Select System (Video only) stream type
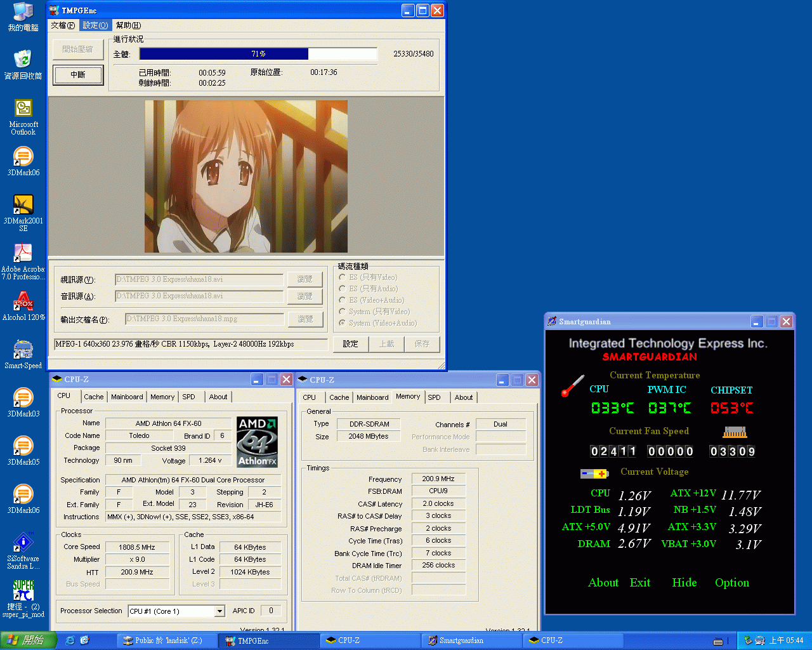Image resolution: width=812 pixels, height=650 pixels. [374, 312]
